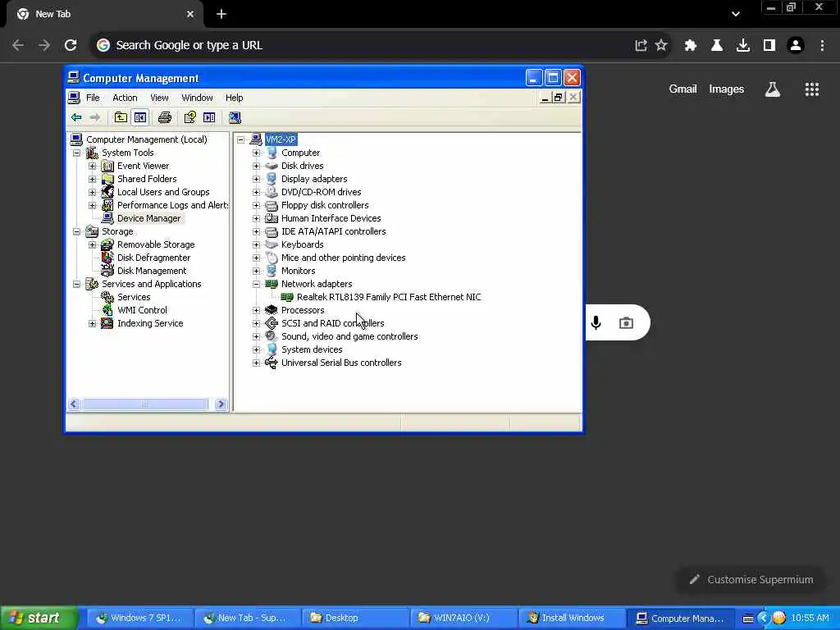This screenshot has height=630, width=840.
Task: Open the Window menu
Action: click(197, 98)
